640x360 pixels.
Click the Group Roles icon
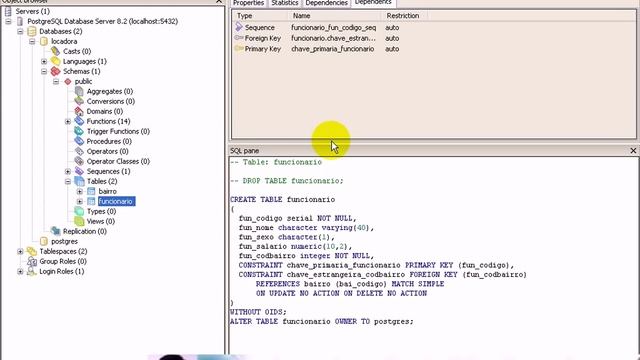click(x=31, y=261)
